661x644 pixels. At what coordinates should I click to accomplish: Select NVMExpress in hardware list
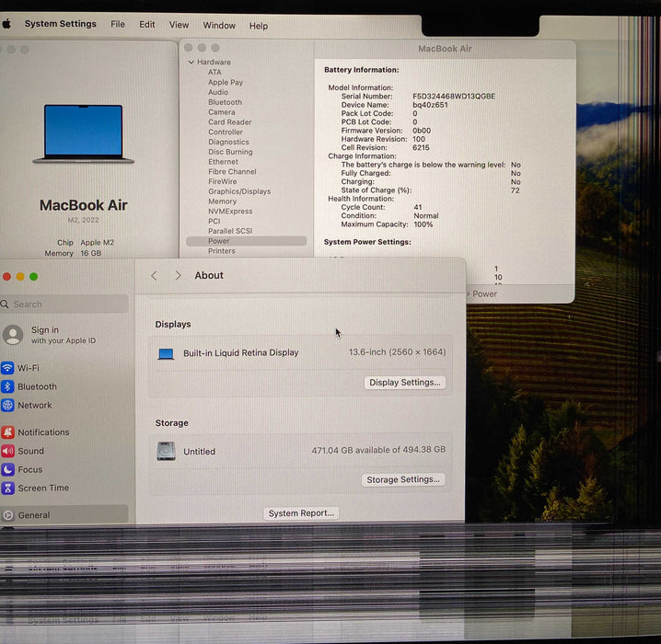230,211
